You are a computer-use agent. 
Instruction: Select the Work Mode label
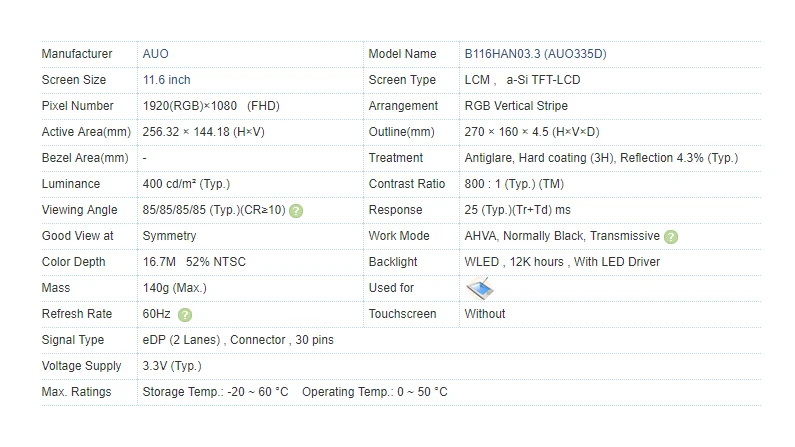click(399, 236)
